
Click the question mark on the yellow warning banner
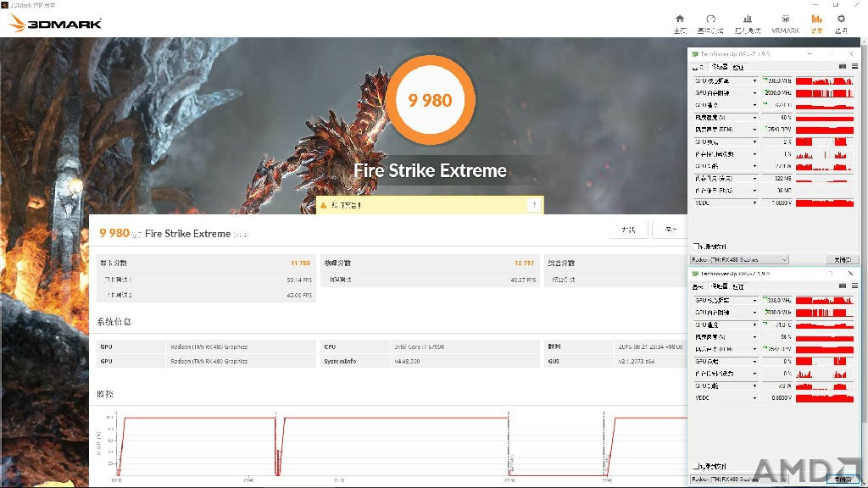pyautogui.click(x=534, y=205)
